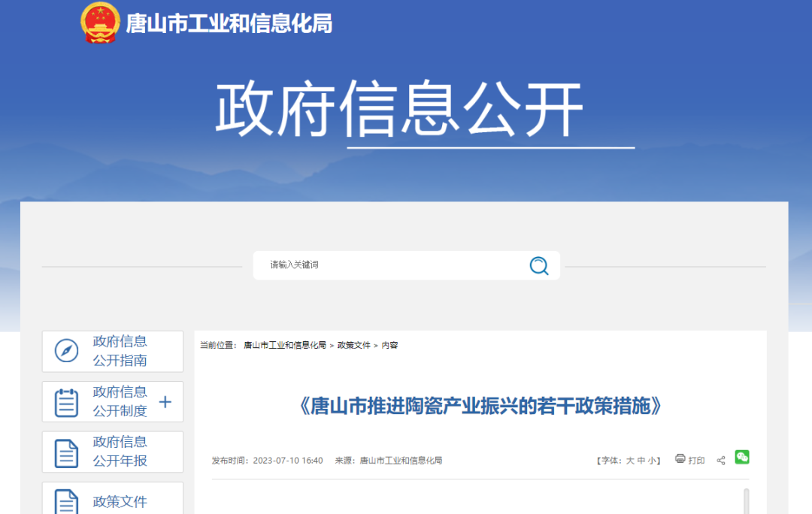Click the printer icon next to 打印
The width and height of the screenshot is (812, 514).
pyautogui.click(x=680, y=459)
